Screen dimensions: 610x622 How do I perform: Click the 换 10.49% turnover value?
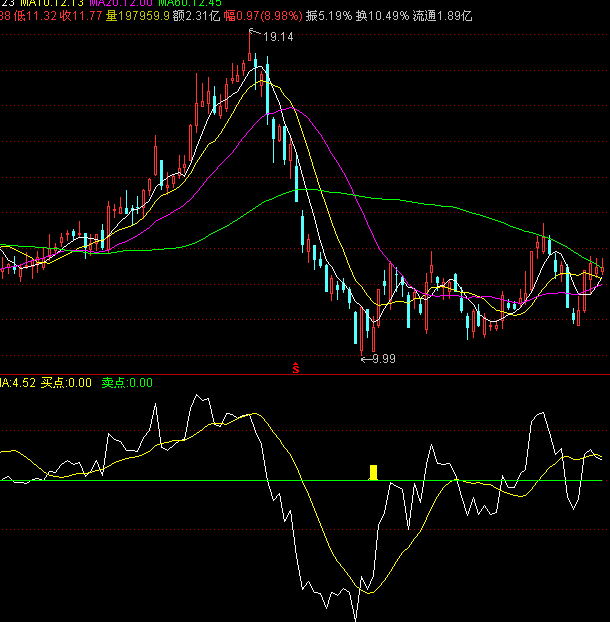[x=383, y=16]
